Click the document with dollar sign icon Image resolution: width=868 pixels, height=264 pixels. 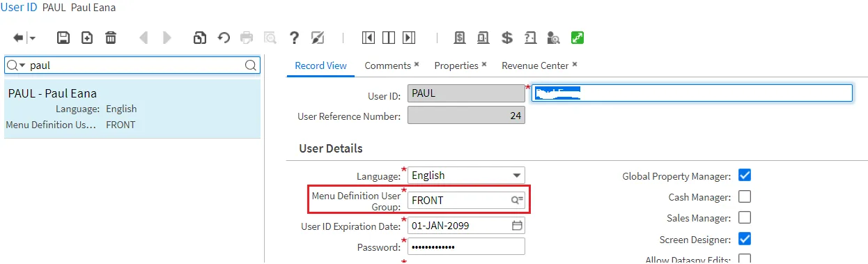[x=460, y=38]
